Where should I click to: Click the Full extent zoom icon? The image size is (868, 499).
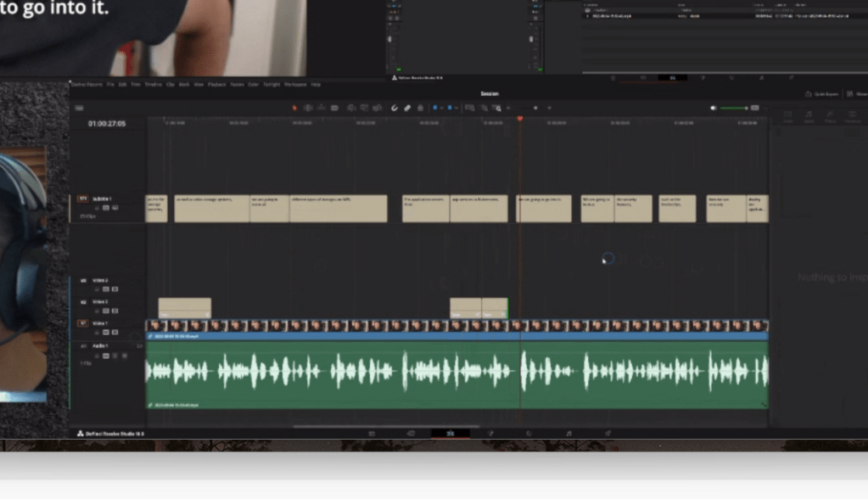469,108
